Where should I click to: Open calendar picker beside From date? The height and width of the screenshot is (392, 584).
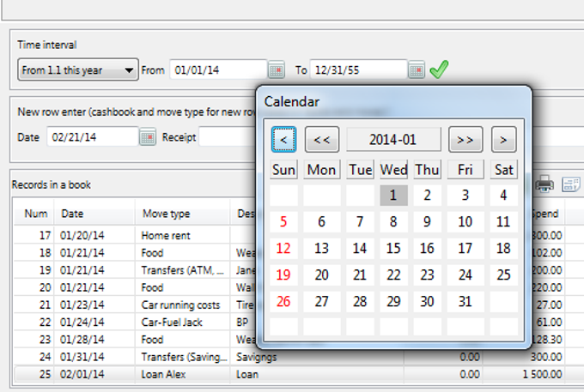pyautogui.click(x=276, y=70)
